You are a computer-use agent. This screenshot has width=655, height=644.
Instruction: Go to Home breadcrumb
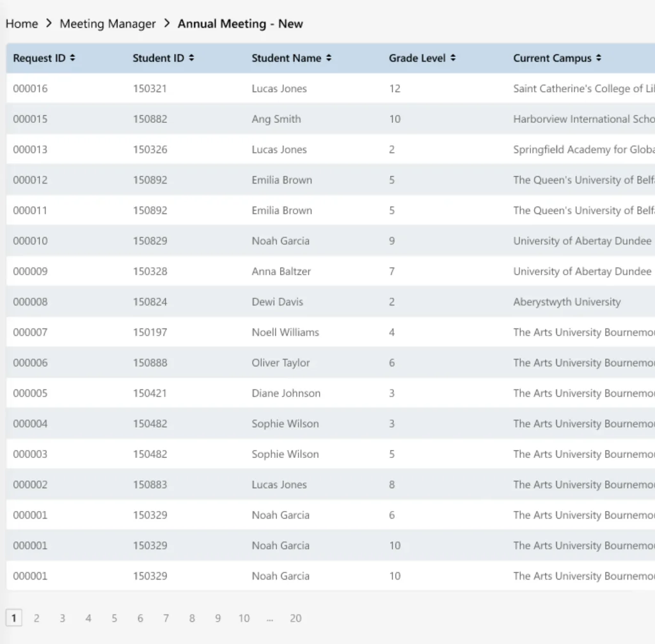22,24
